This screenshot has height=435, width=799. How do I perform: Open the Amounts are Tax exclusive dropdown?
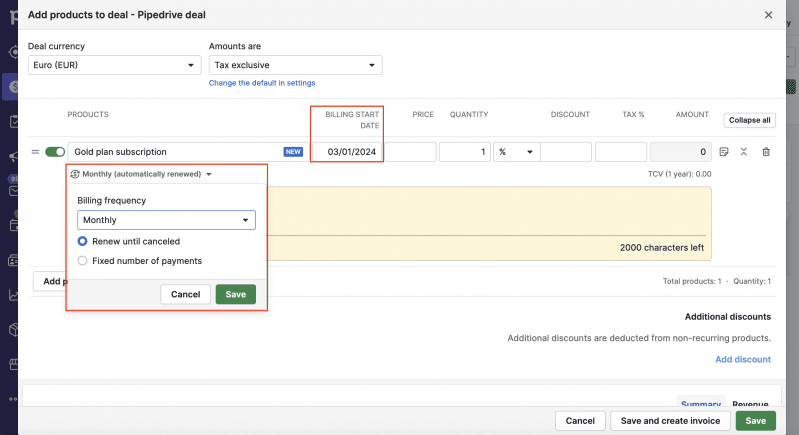click(x=295, y=65)
